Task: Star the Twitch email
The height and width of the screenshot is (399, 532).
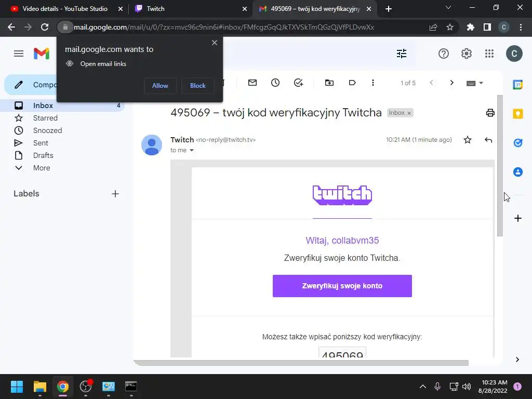Action: pyautogui.click(x=467, y=140)
